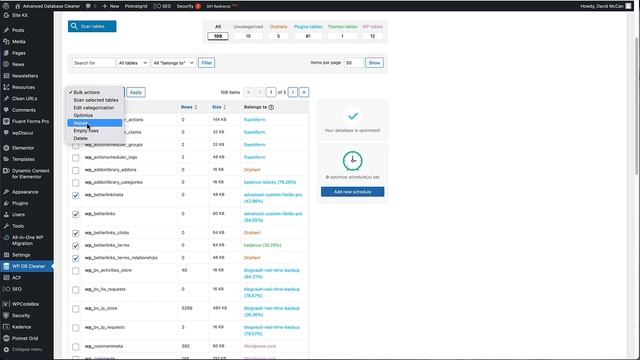Open the Templates icon in sidebar

(x=6, y=159)
